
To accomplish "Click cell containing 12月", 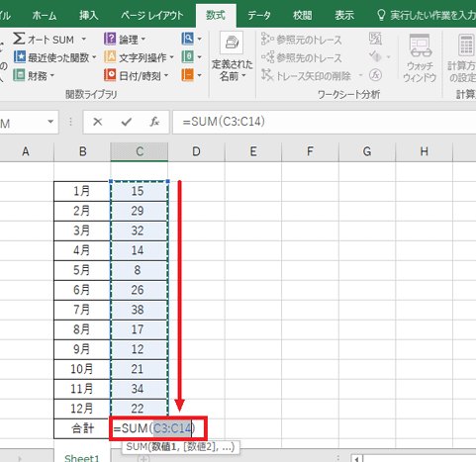I will point(82,409).
